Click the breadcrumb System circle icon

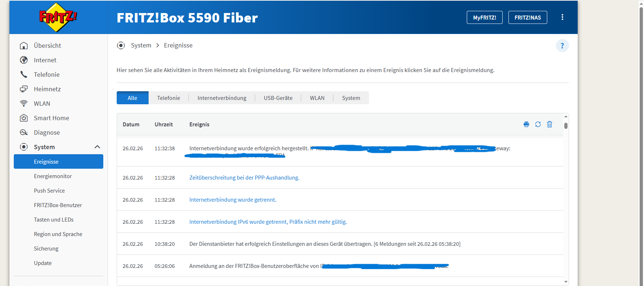pyautogui.click(x=121, y=45)
